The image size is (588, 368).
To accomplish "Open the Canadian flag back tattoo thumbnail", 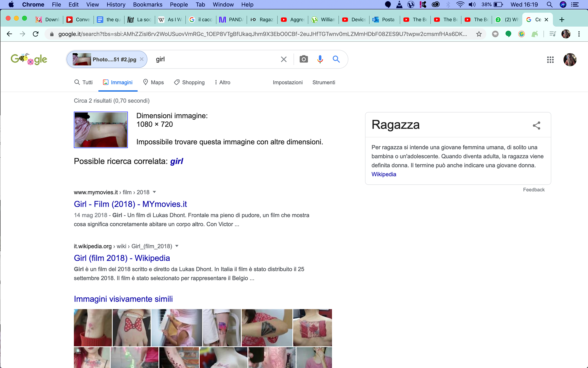I will [x=312, y=328].
